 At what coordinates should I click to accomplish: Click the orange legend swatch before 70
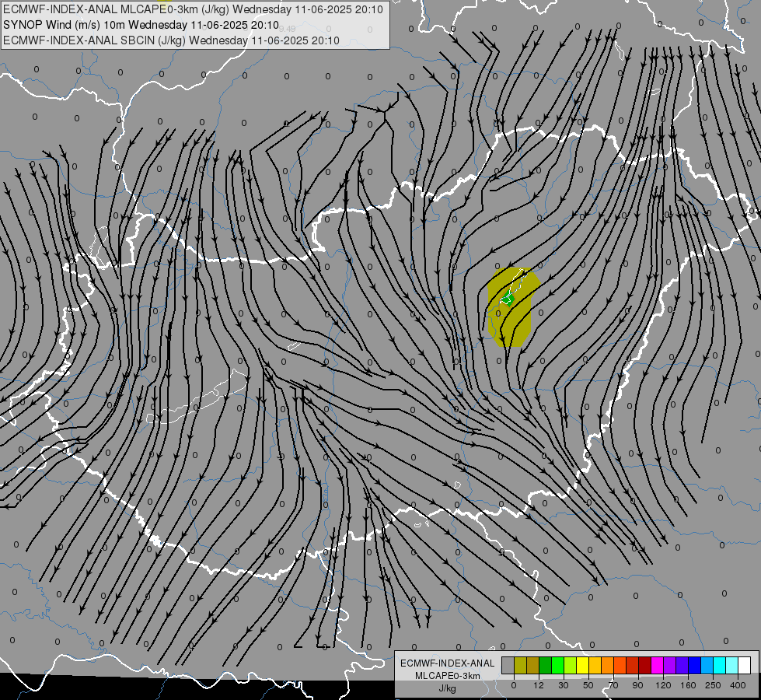click(x=608, y=665)
